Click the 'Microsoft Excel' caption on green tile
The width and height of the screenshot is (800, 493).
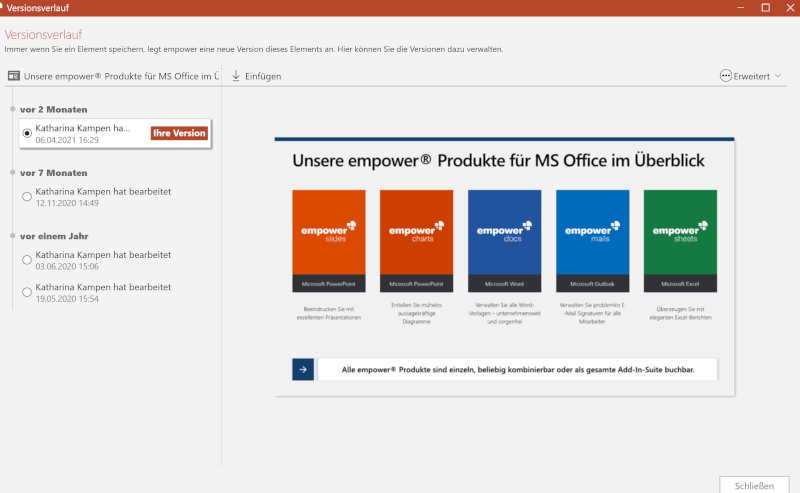[x=680, y=284]
